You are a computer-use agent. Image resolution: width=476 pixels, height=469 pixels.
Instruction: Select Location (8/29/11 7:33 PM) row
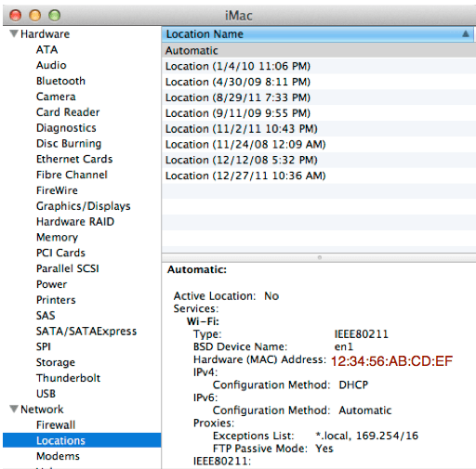click(319, 98)
